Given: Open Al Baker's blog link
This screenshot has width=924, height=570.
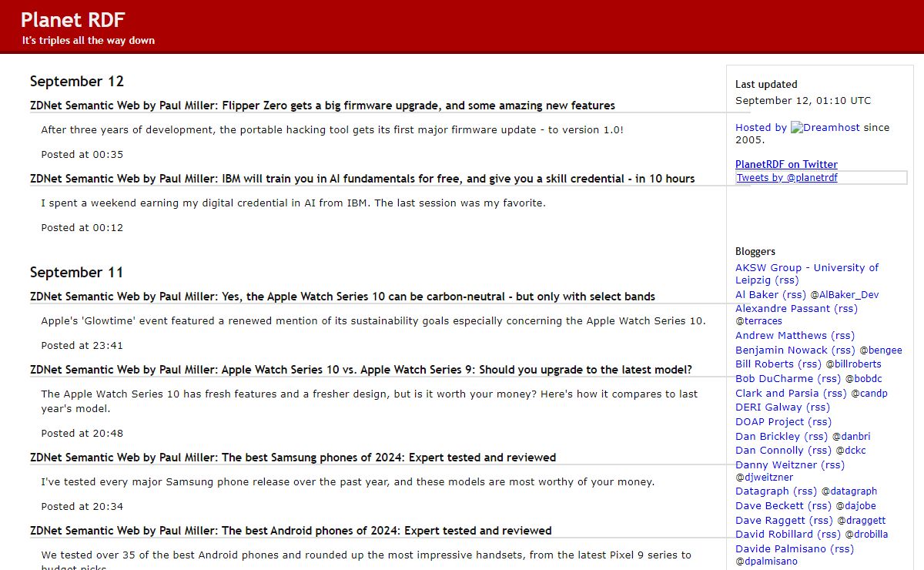Looking at the screenshot, I should coord(757,295).
